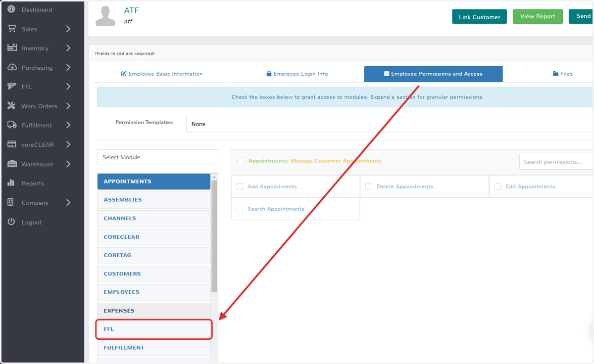Open the Employee Basic Information tab
This screenshot has width=594, height=364.
tap(162, 74)
